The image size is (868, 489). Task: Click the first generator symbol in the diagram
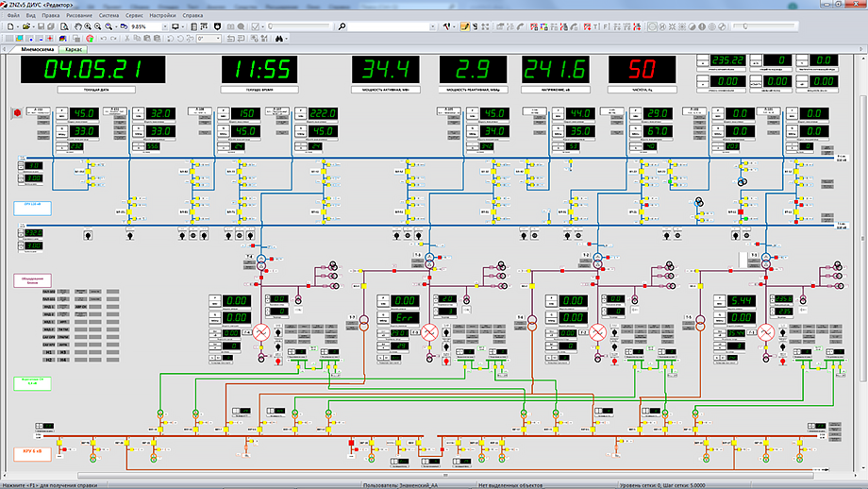[x=260, y=332]
